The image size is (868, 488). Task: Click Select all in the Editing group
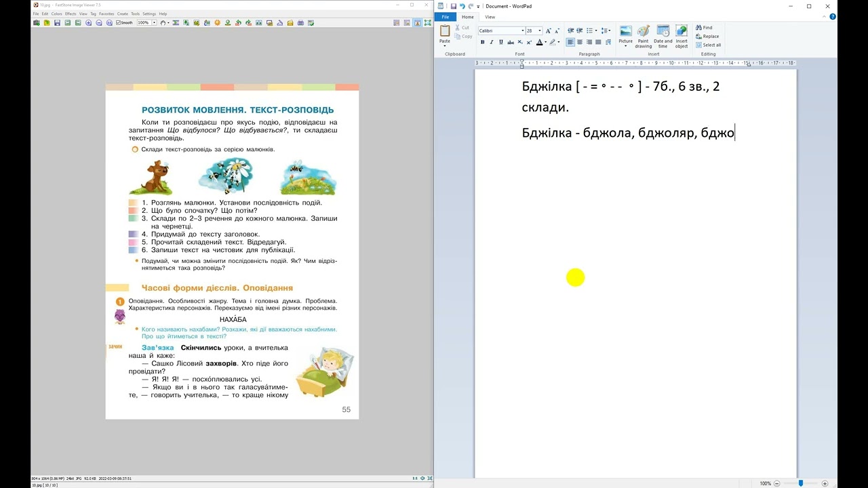708,45
